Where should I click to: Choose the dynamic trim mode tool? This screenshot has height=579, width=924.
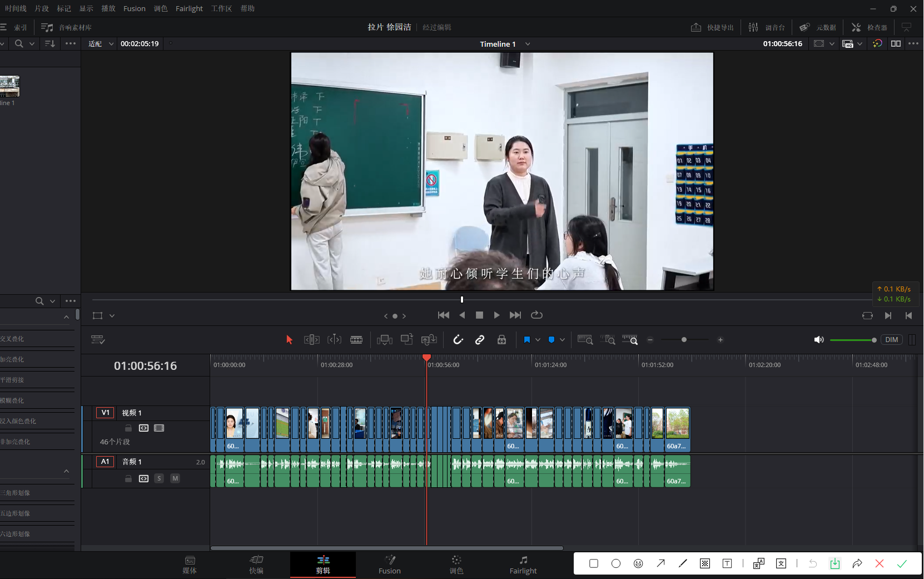click(x=334, y=340)
